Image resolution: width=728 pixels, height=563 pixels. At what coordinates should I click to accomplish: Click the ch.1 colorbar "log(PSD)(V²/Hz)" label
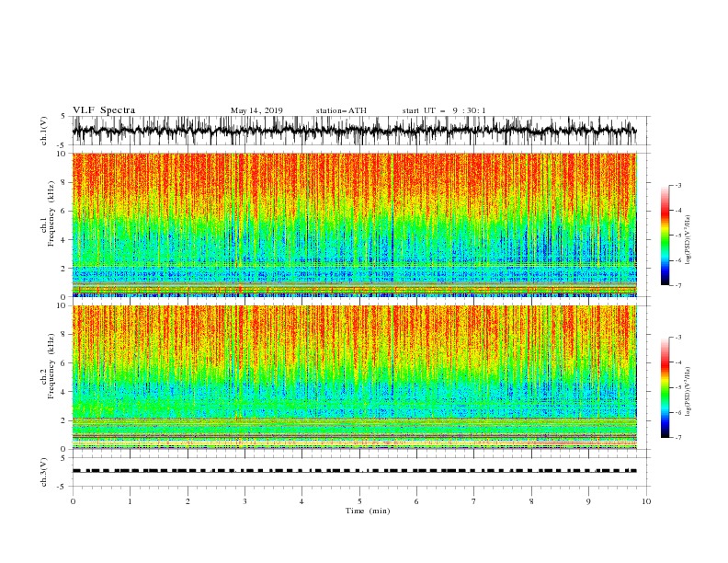688,239
